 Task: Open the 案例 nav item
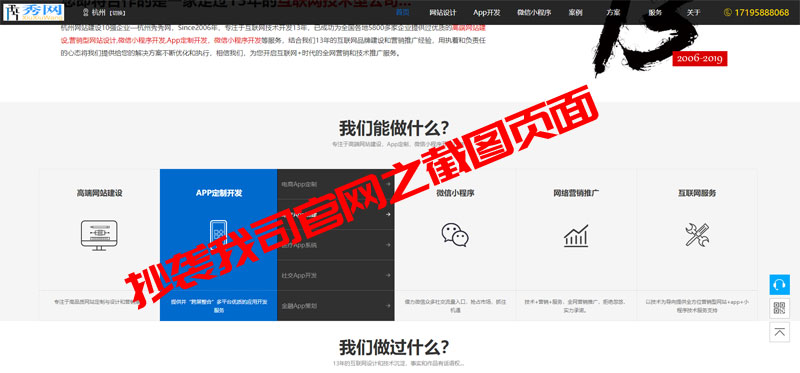click(576, 13)
